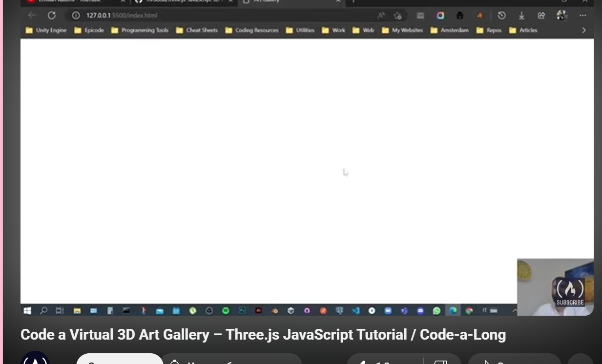Viewport: 602px width, 364px height.
Task: Click the Windows Start button
Action: coord(27,310)
